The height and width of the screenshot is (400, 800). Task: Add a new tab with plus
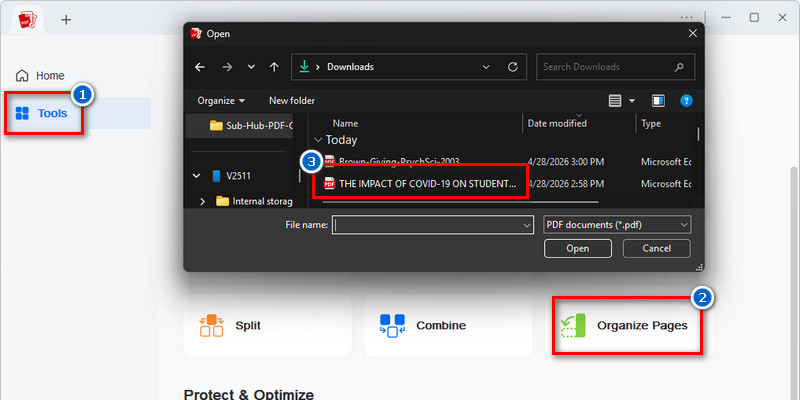coord(66,20)
